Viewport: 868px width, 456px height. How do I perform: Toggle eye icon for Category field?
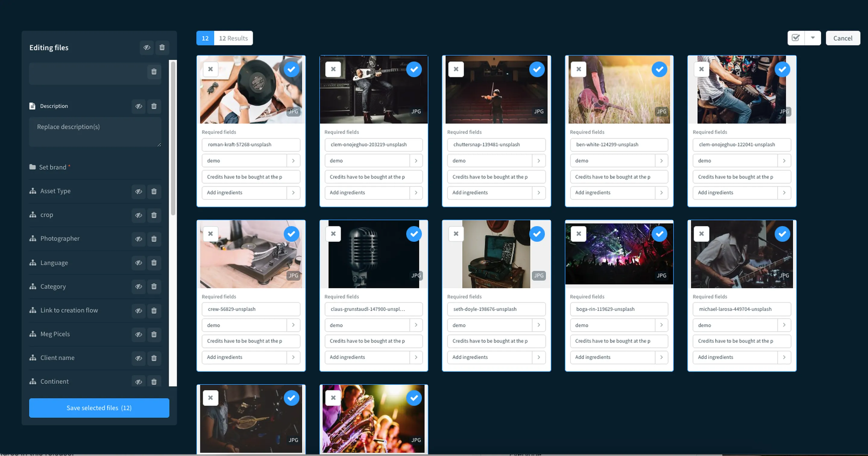click(139, 287)
